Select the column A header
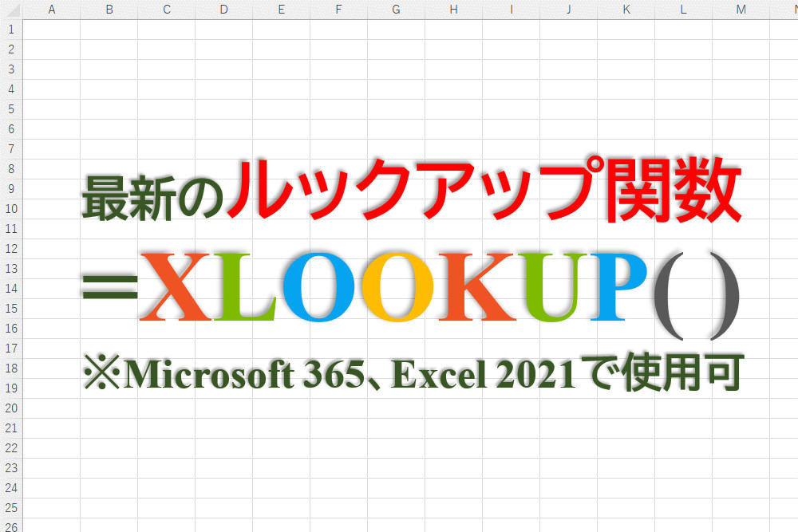 click(x=51, y=10)
